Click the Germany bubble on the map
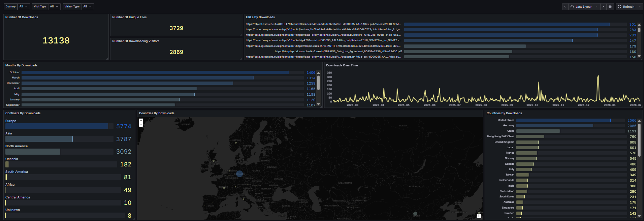The width and height of the screenshot is (644, 221). [239, 174]
